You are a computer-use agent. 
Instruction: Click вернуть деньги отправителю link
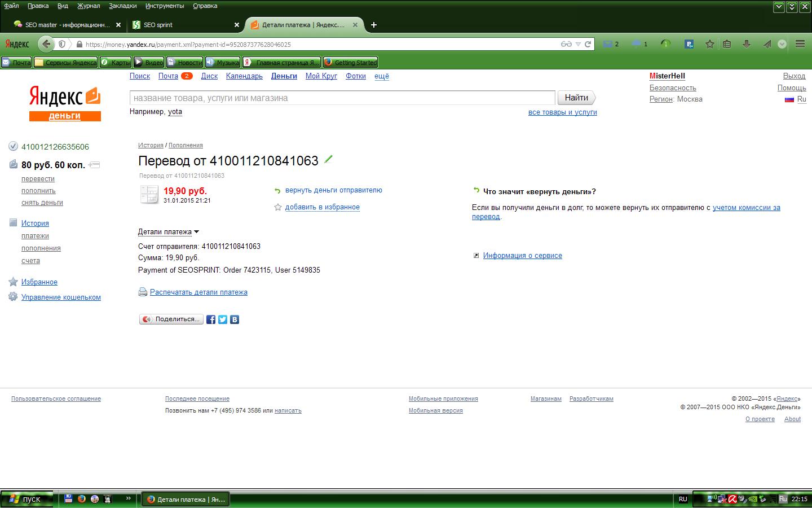[334, 190]
